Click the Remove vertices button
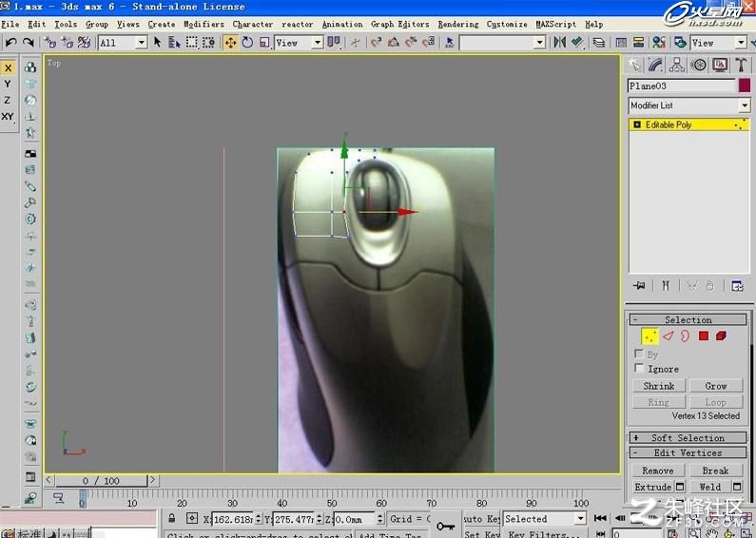The height and width of the screenshot is (538, 756). tap(658, 471)
